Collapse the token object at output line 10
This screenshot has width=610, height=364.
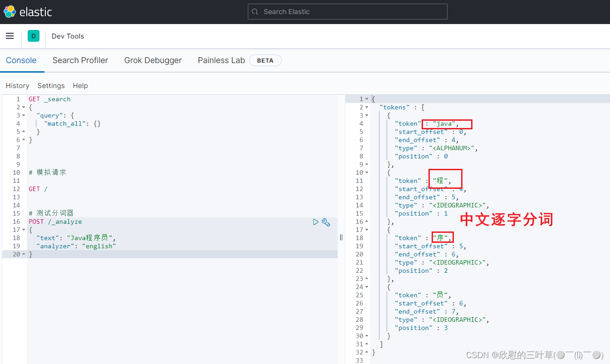tap(367, 172)
